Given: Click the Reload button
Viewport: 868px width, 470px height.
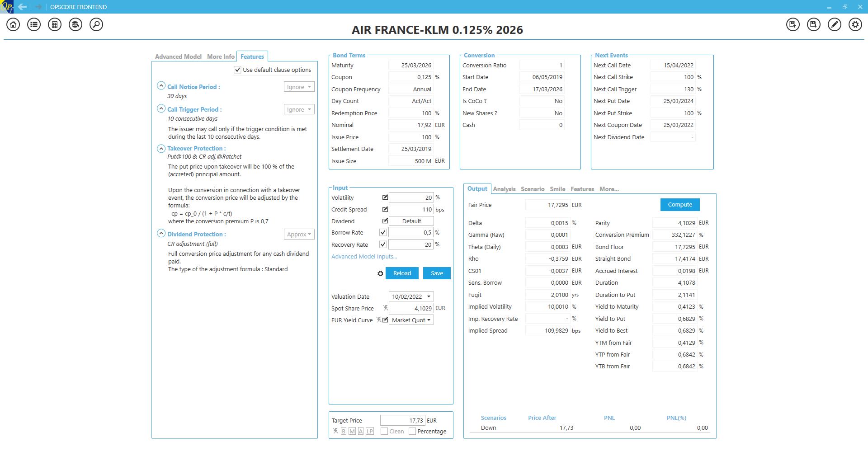Looking at the screenshot, I should 402,273.
